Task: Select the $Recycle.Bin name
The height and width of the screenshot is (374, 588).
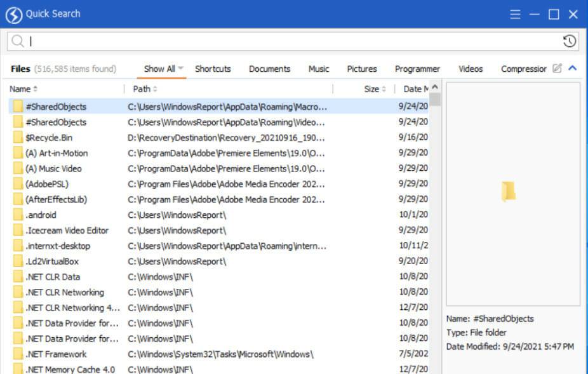Action: pyautogui.click(x=49, y=138)
